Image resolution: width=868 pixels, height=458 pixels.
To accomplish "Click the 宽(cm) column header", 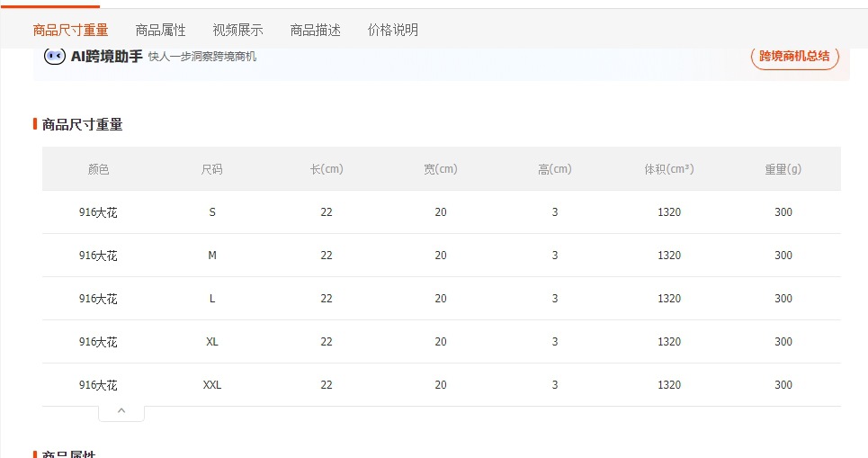I will point(441,169).
